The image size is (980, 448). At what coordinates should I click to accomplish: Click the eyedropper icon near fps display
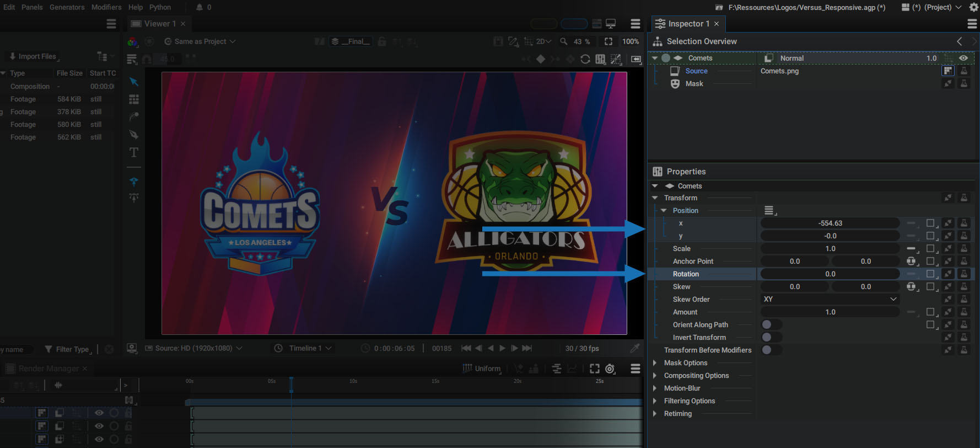[635, 348]
